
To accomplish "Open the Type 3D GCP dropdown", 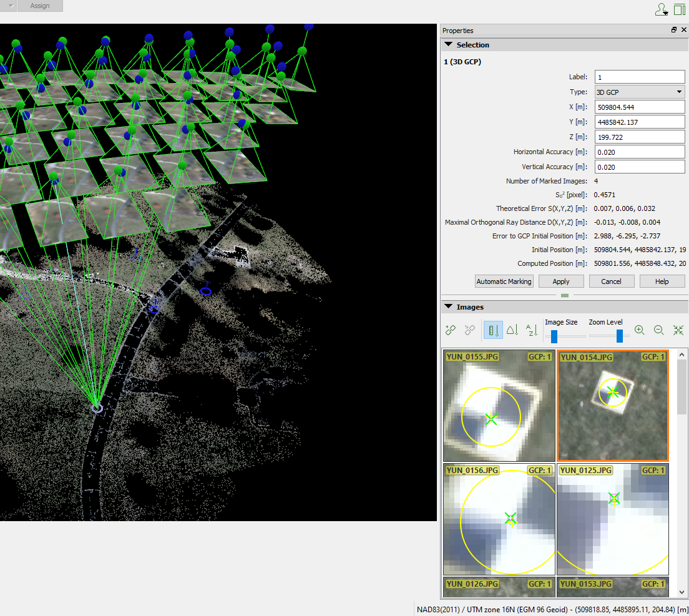I will (x=640, y=92).
